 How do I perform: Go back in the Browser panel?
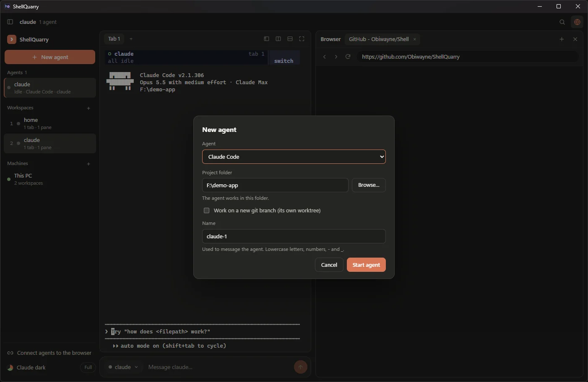pos(324,57)
